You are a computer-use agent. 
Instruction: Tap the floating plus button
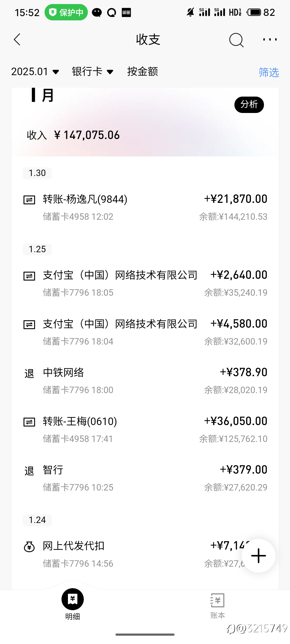[x=258, y=555]
